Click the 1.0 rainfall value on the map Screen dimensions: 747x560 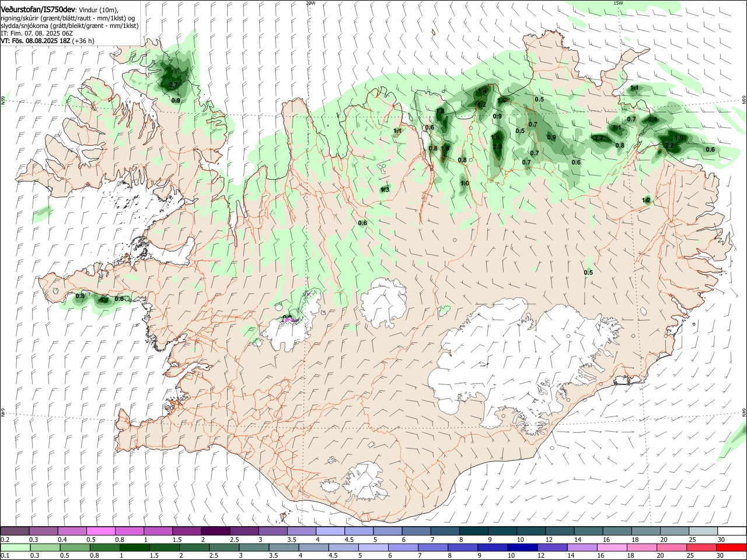[465, 183]
